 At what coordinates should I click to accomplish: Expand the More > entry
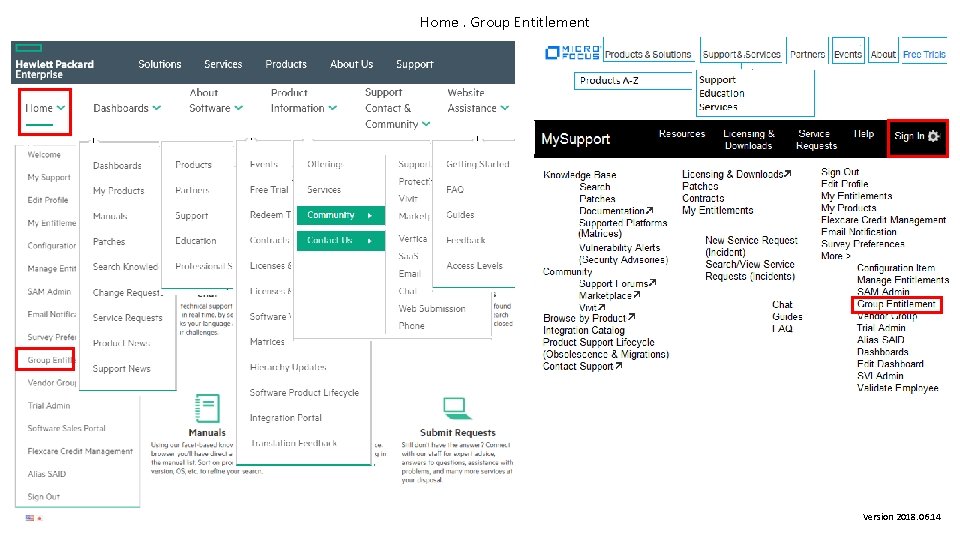[836, 256]
